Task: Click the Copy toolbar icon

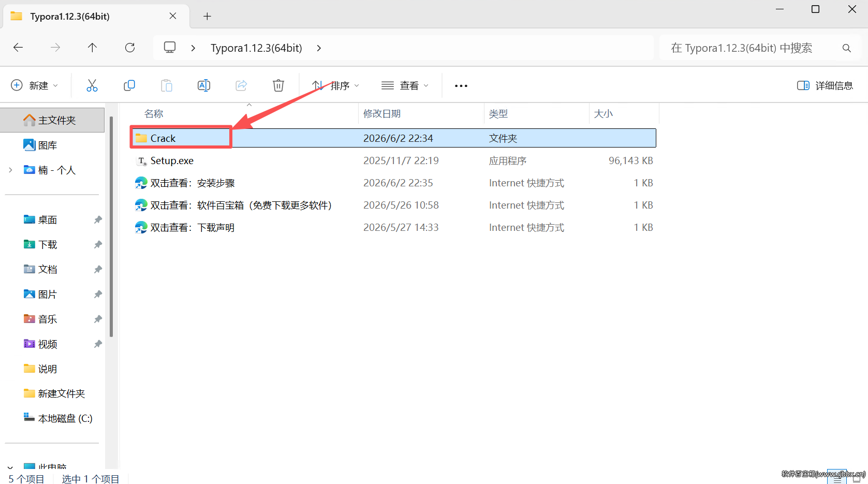Action: (x=129, y=85)
